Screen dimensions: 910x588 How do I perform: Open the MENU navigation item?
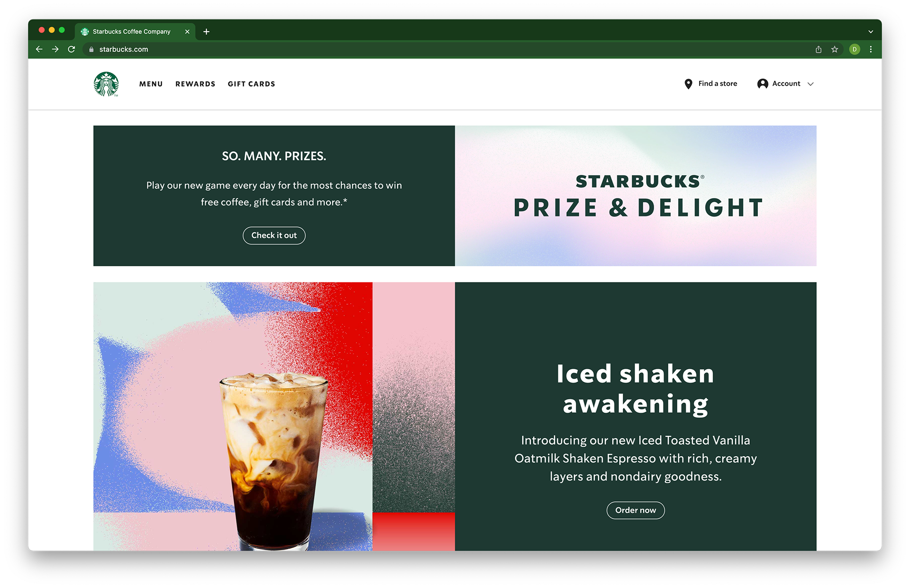[151, 84]
